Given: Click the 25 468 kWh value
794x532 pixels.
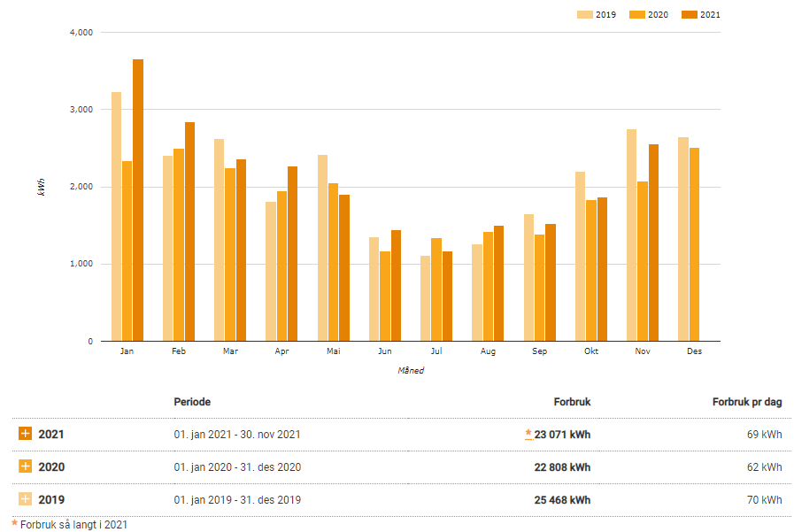Looking at the screenshot, I should pyautogui.click(x=562, y=500).
